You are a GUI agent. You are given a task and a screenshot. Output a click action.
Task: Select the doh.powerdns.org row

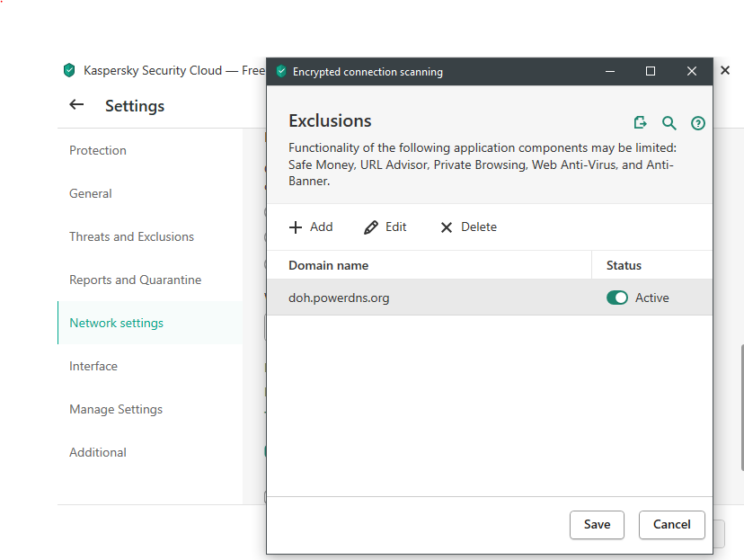click(x=404, y=298)
